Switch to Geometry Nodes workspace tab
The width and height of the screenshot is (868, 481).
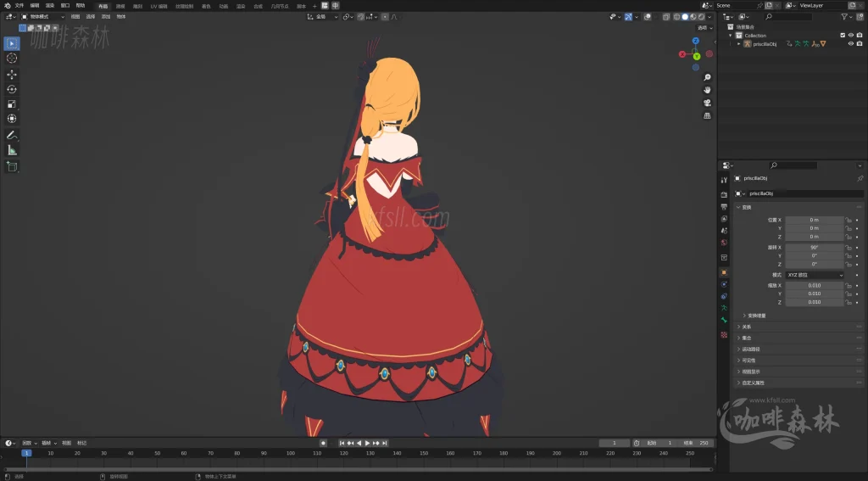280,6
